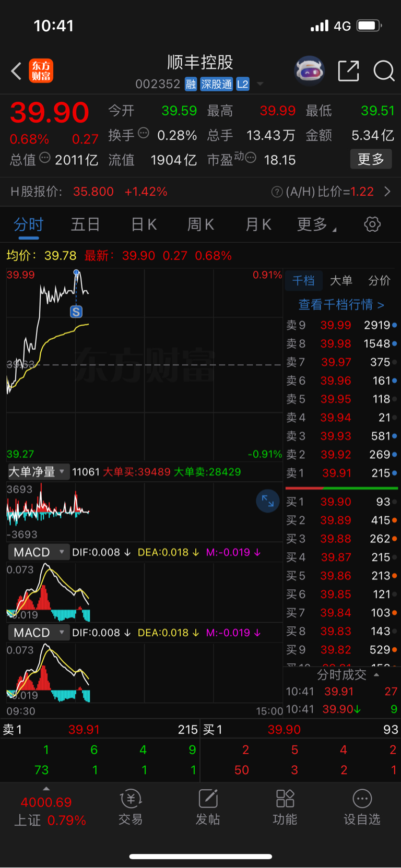401x868 pixels.
Task: Tap the 买2 39.89 order row
Action: pos(341,520)
